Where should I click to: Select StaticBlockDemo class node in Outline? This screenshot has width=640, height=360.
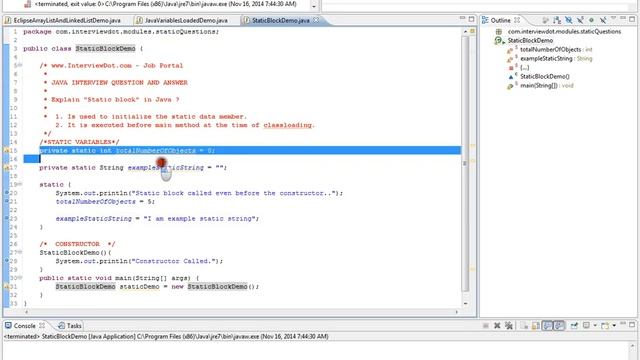coord(530,40)
